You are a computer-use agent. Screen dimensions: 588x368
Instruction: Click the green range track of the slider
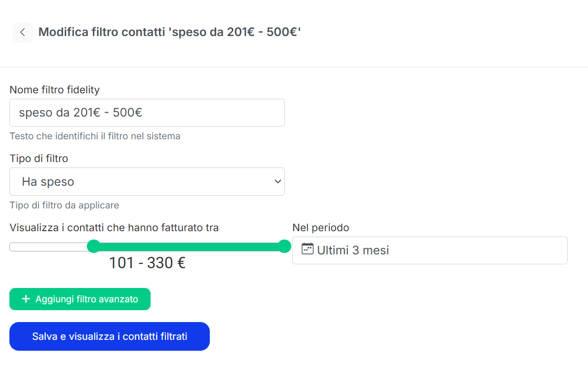[190, 246]
